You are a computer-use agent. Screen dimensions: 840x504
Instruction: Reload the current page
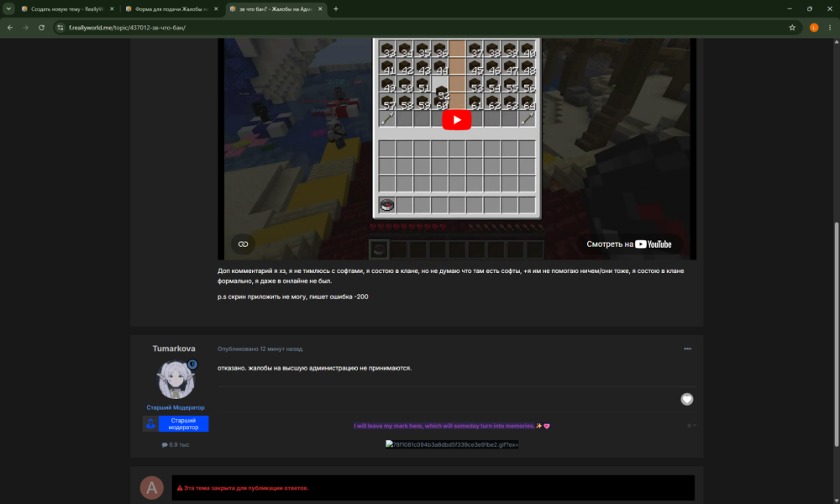41,28
